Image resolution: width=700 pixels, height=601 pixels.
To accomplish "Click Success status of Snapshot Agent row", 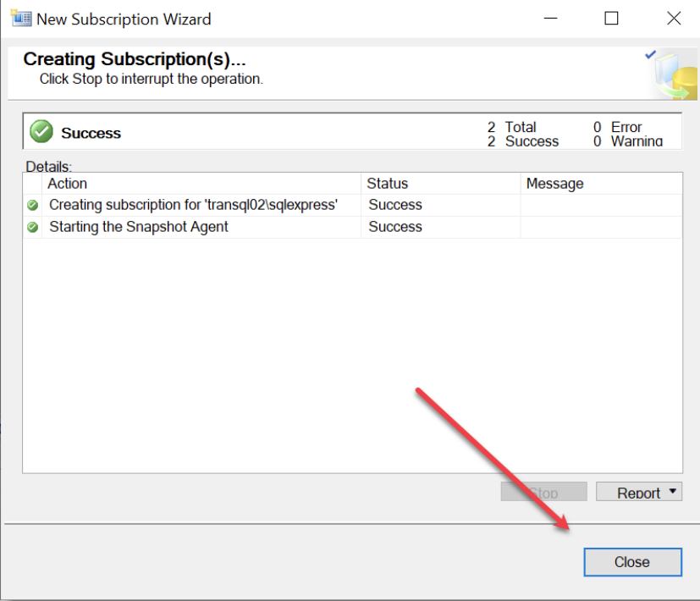I will coord(395,227).
